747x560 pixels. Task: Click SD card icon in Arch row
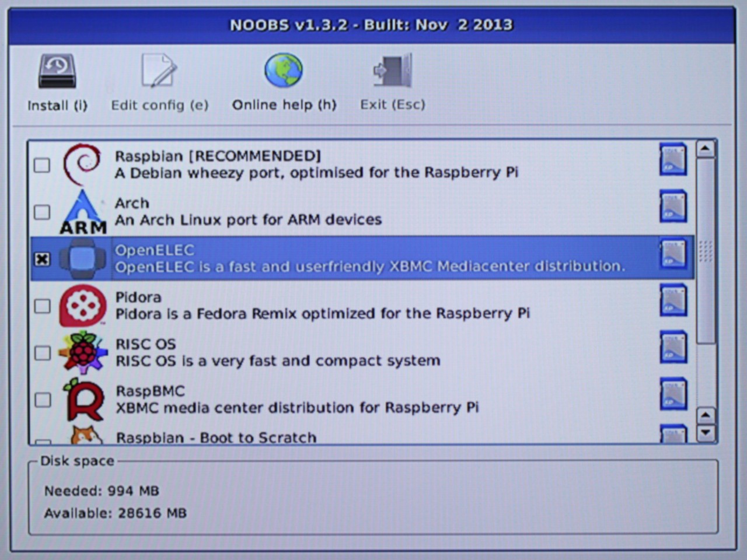673,206
